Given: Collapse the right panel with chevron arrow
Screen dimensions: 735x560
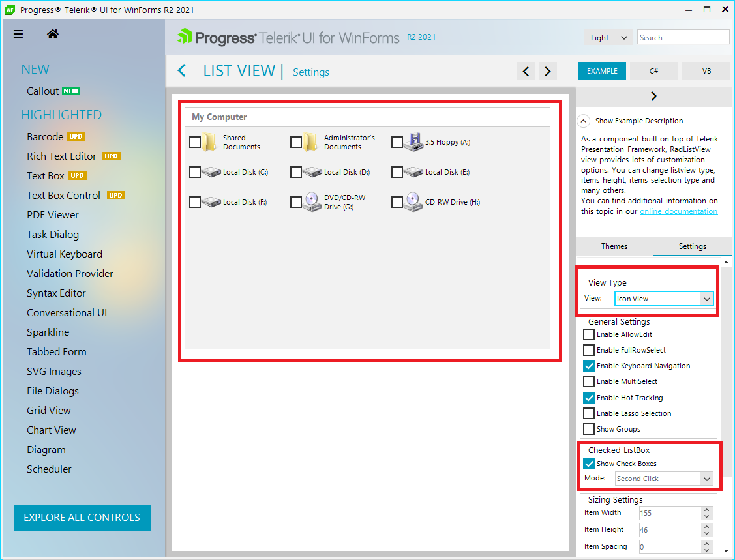Looking at the screenshot, I should [x=654, y=96].
